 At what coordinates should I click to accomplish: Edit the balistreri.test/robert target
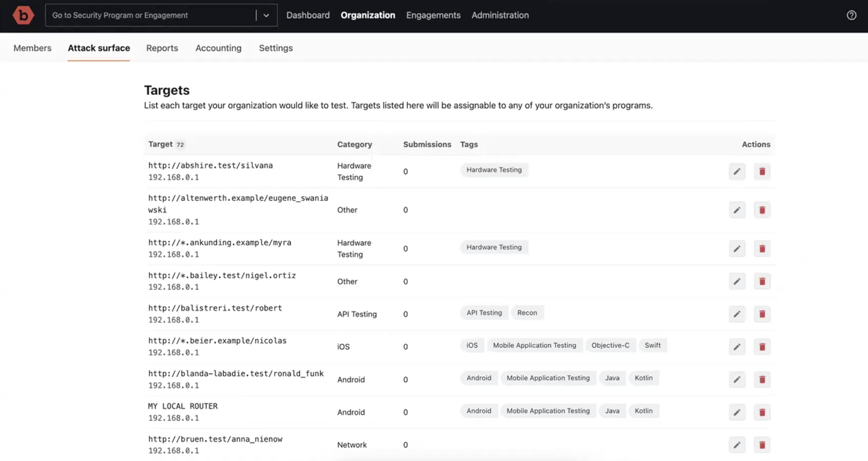pyautogui.click(x=737, y=314)
